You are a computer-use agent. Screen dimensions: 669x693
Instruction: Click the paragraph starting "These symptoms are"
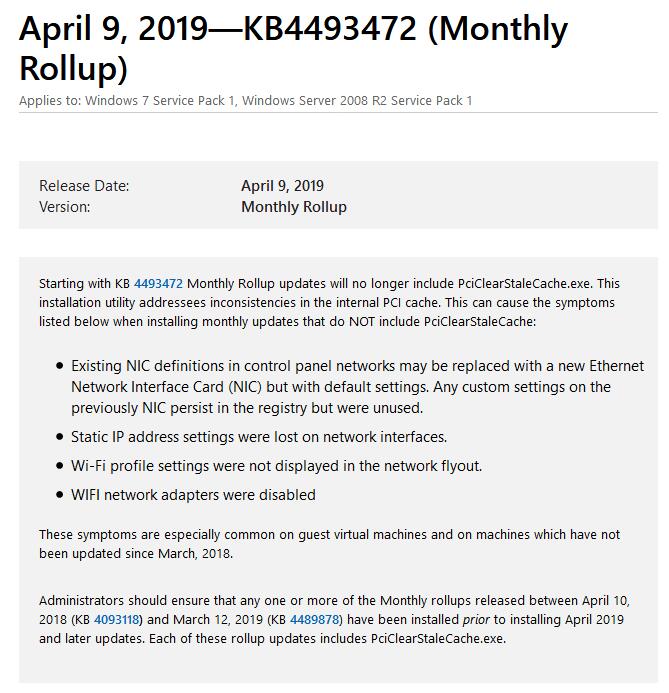tap(330, 544)
